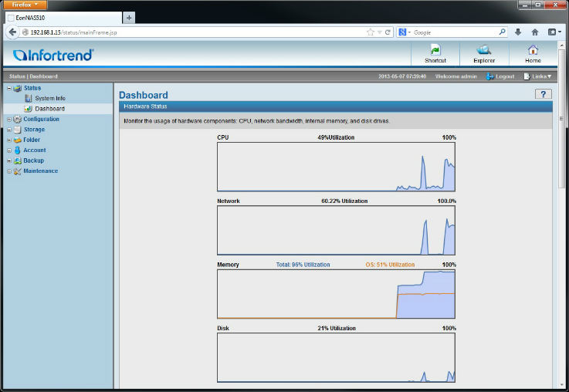Click the Maintenance tools icon
Viewport: 569px width, 392px height.
18,171
